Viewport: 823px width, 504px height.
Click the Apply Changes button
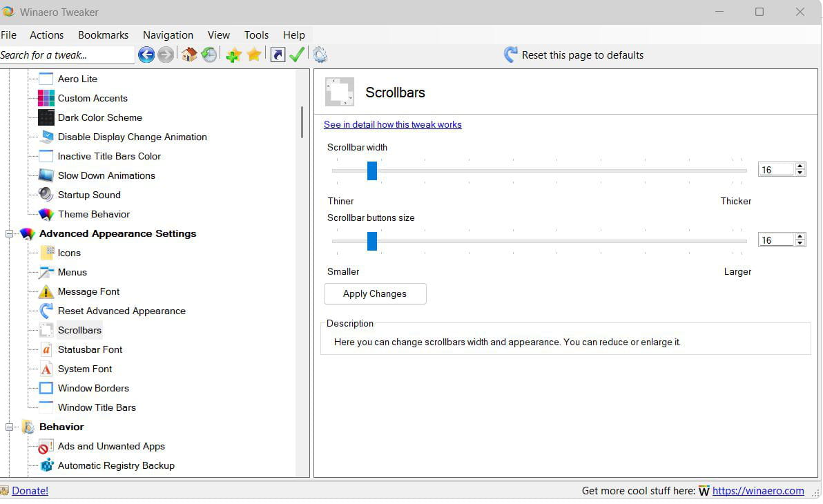click(375, 293)
